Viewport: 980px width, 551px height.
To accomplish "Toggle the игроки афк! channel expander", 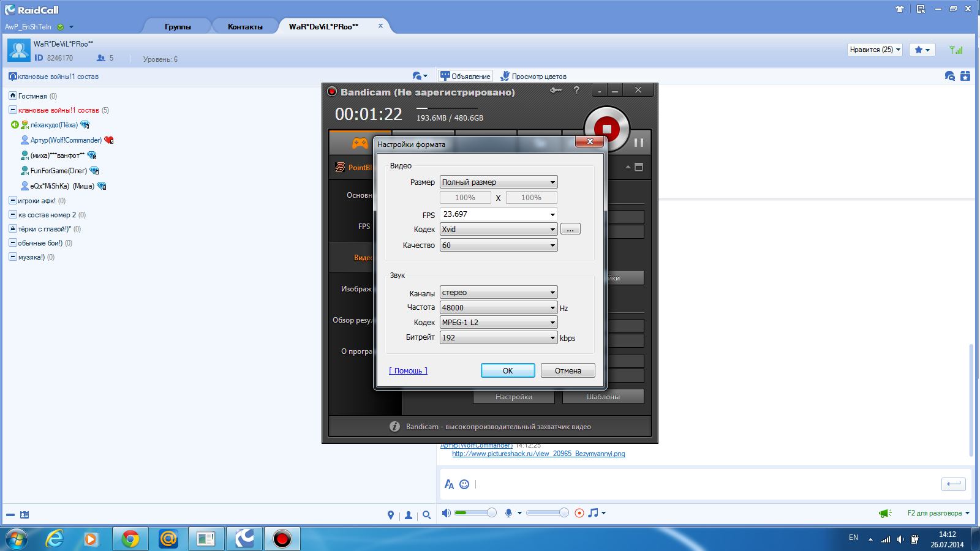I will pos(12,200).
